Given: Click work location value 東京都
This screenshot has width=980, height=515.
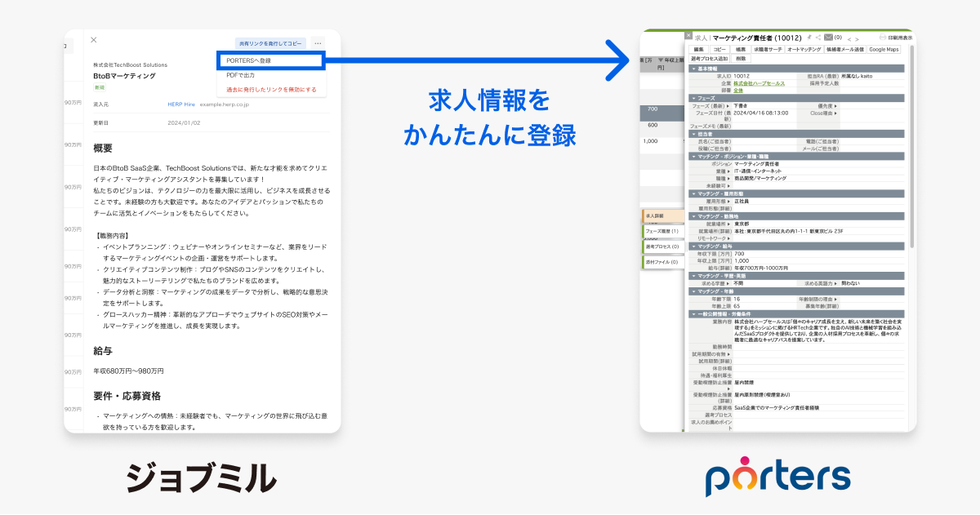Looking at the screenshot, I should click(742, 223).
